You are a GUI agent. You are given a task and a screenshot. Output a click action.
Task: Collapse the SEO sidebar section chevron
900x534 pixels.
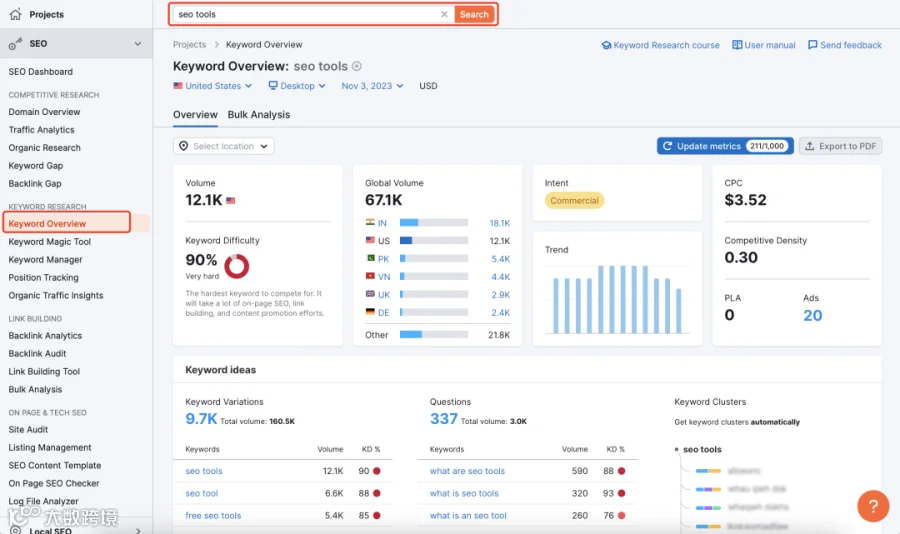138,44
